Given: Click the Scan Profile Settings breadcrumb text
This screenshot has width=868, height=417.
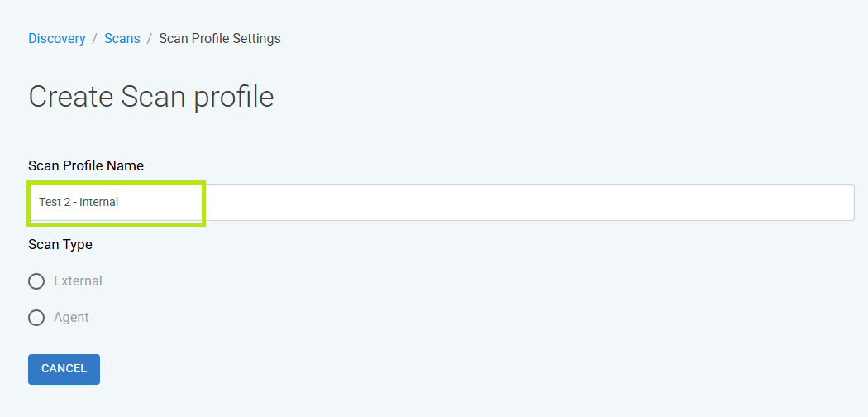Looking at the screenshot, I should pyautogui.click(x=220, y=39).
